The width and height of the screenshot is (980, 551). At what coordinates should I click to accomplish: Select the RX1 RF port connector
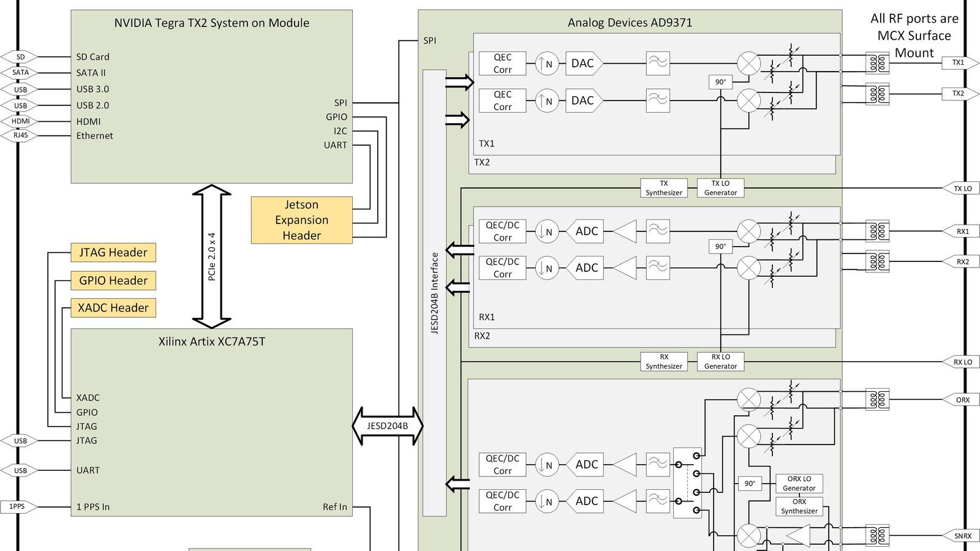[x=961, y=231]
